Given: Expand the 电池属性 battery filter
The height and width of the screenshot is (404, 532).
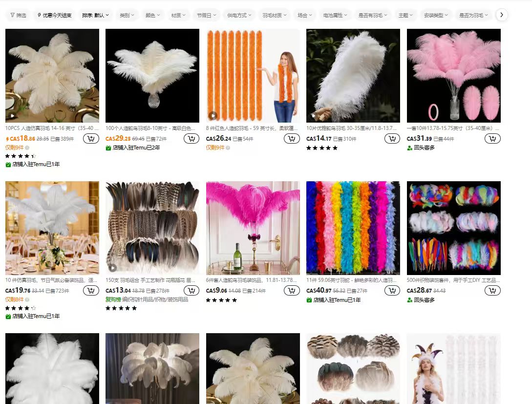Looking at the screenshot, I should [335, 15].
